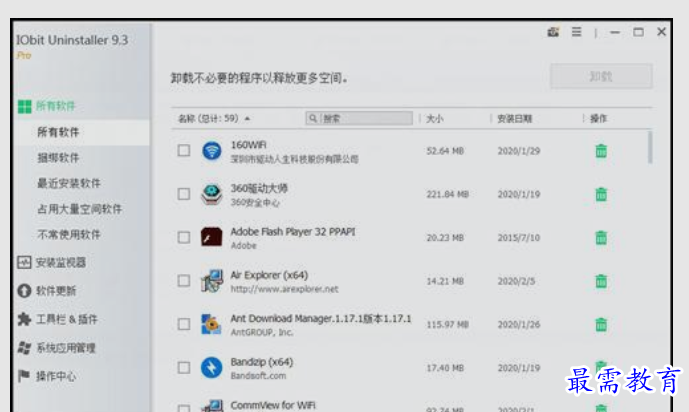This screenshot has width=689, height=412.
Task: Click the Windows flag system apps icon
Action: 24,348
